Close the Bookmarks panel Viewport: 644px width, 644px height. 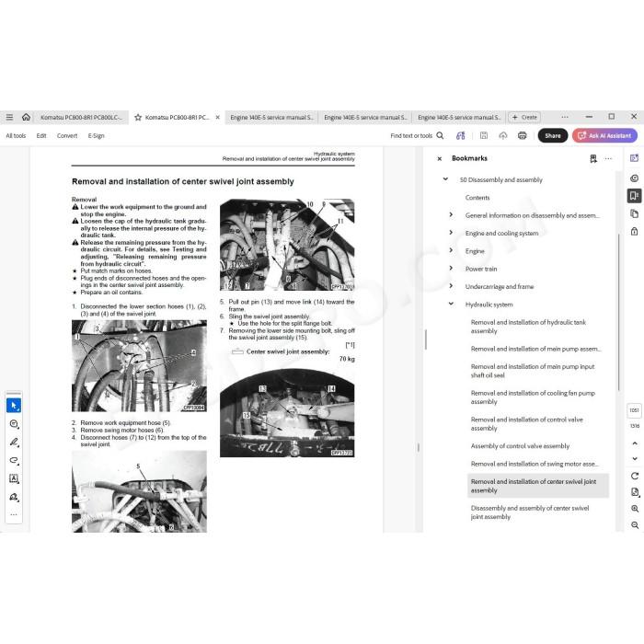coord(440,158)
